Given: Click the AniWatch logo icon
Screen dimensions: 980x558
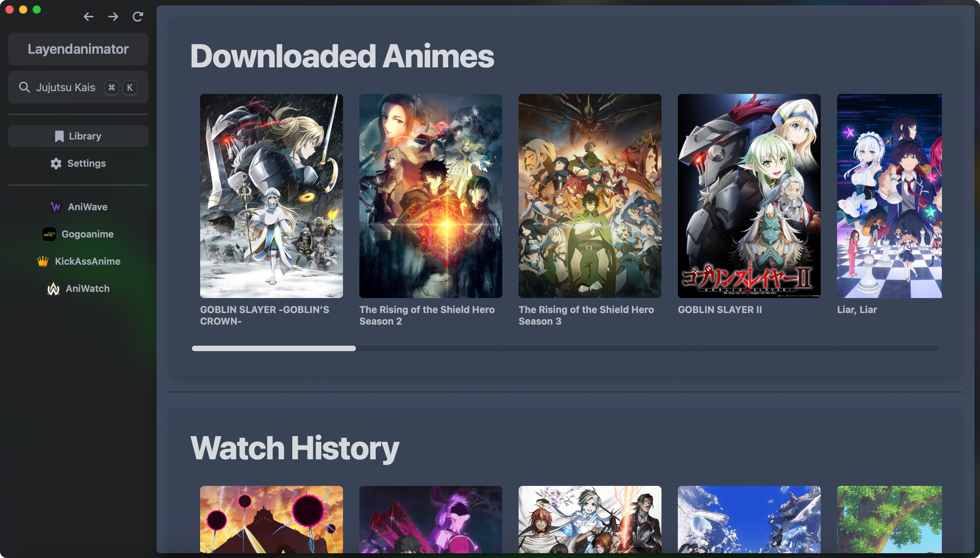Looking at the screenshot, I should point(53,289).
